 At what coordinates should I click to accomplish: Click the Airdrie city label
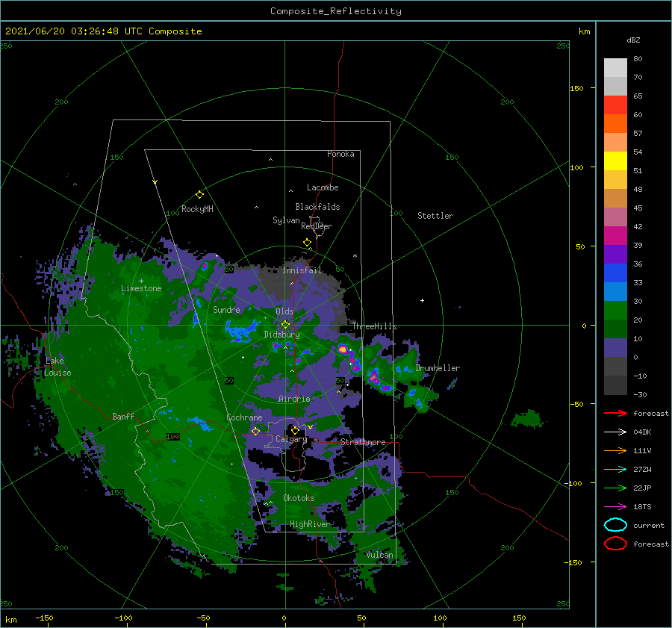294,399
